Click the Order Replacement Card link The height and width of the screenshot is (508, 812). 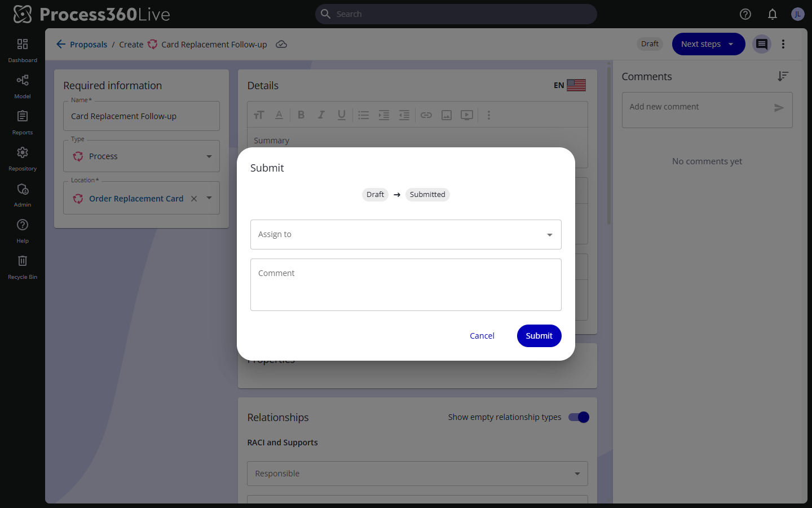coord(136,199)
